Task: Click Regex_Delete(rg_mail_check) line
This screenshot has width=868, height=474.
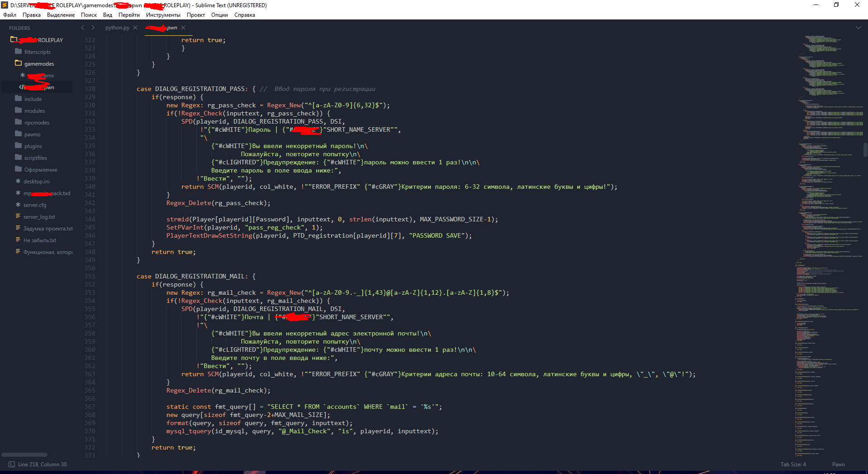Action: [218, 390]
